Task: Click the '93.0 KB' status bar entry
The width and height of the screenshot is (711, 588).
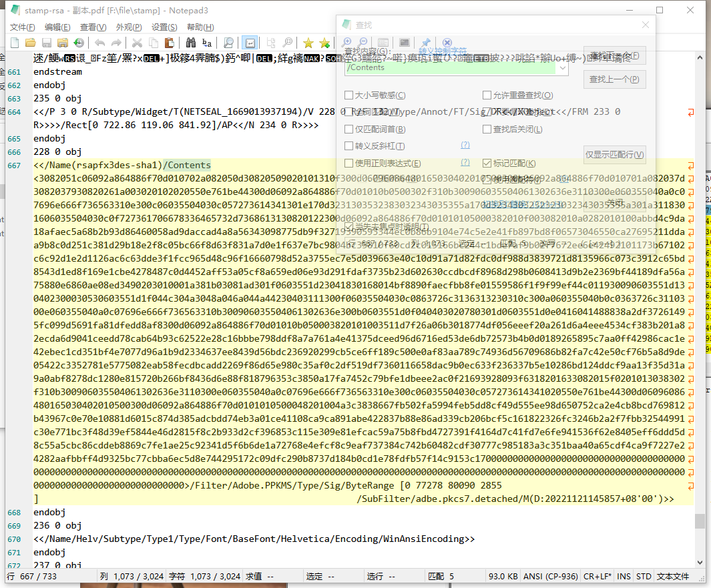Action: [503, 576]
